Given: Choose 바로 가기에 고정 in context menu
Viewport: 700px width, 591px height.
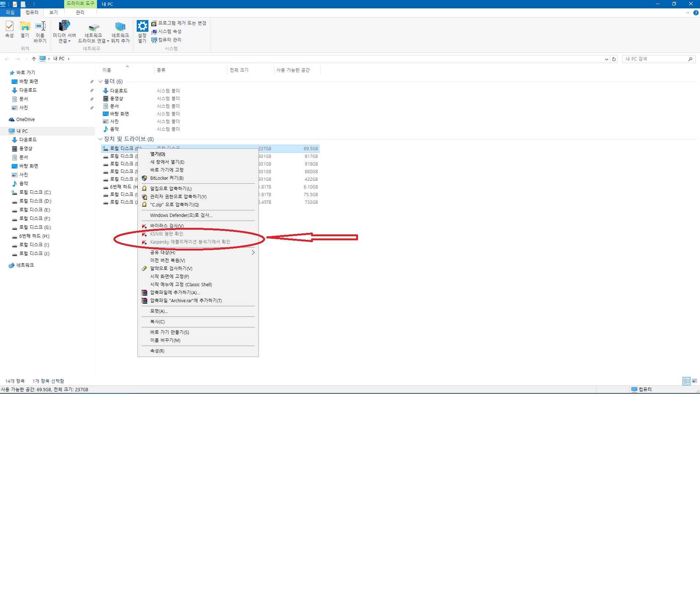Looking at the screenshot, I should pyautogui.click(x=198, y=170).
